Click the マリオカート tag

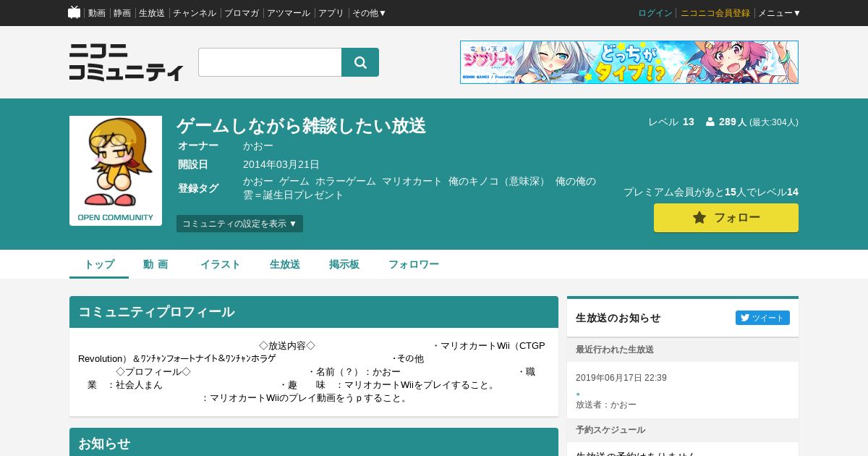412,182
